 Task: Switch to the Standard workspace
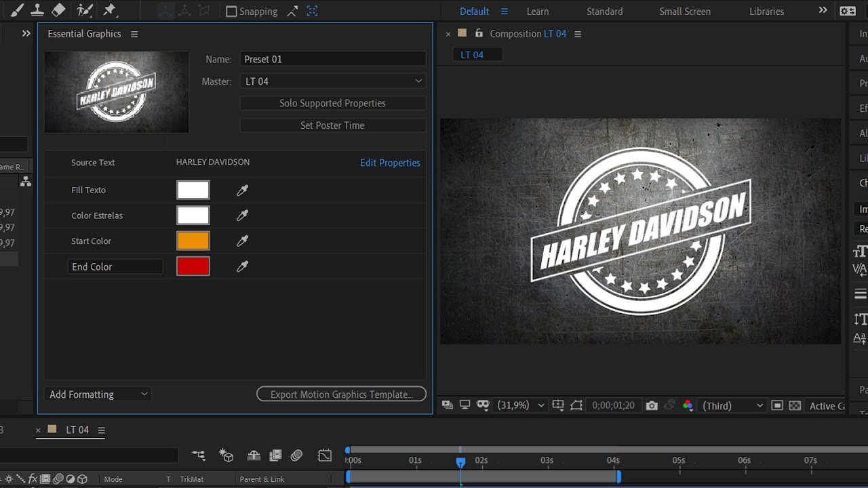point(604,12)
